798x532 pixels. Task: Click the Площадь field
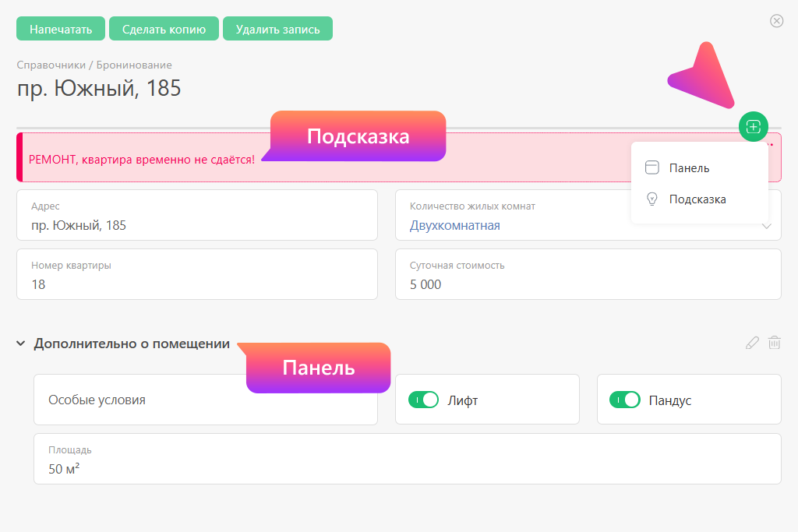point(407,468)
